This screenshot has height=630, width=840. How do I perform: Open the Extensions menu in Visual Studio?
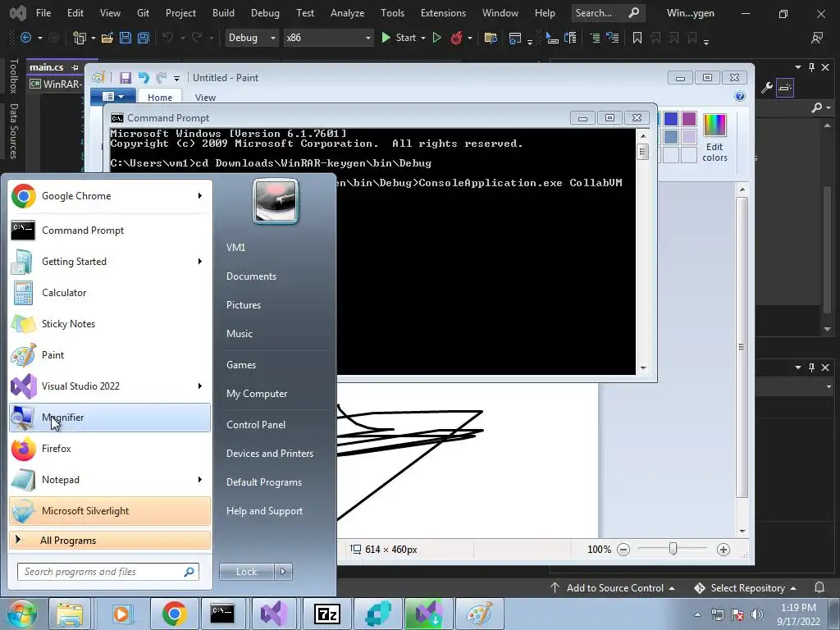coord(443,13)
